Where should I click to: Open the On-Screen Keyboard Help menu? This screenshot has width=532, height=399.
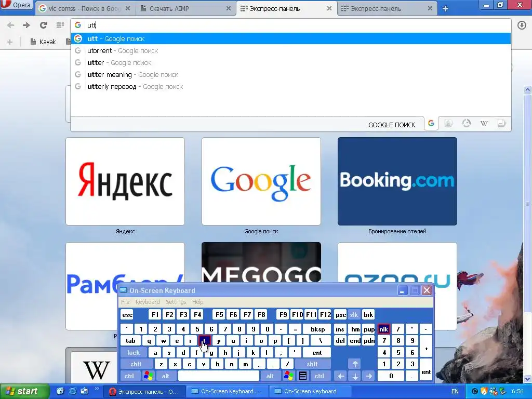click(198, 302)
